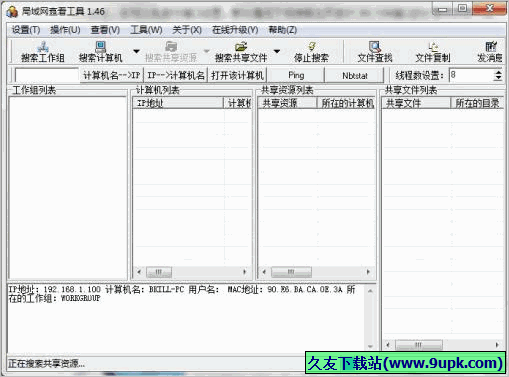This screenshot has width=509, height=377.
Task: Open the File Copy (文件复制) tool
Action: point(433,52)
